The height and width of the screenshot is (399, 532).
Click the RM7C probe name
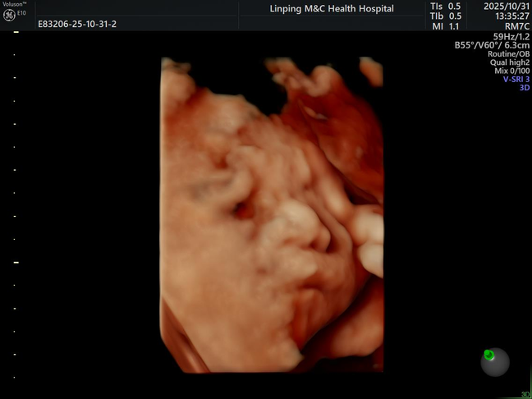click(517, 25)
